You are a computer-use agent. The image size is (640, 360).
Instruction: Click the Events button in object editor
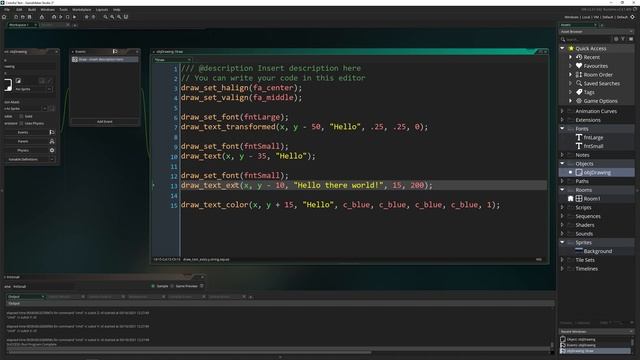tap(23, 132)
